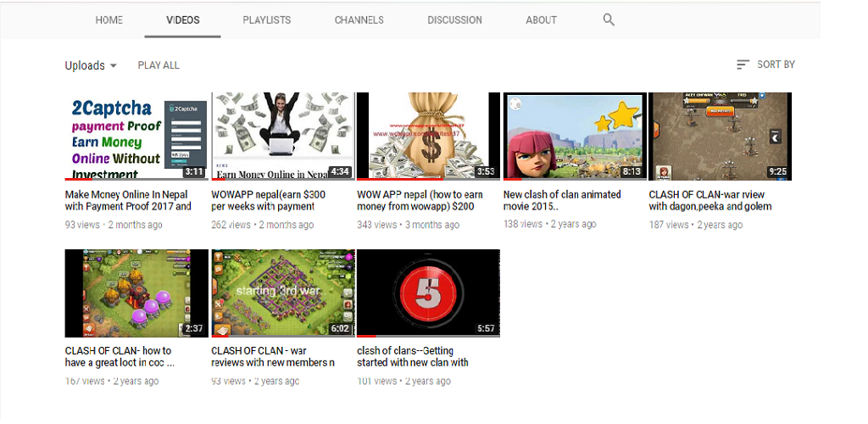Image resolution: width=868 pixels, height=424 pixels.
Task: Click the '93 views • 2 months ago' text
Action: tap(114, 225)
